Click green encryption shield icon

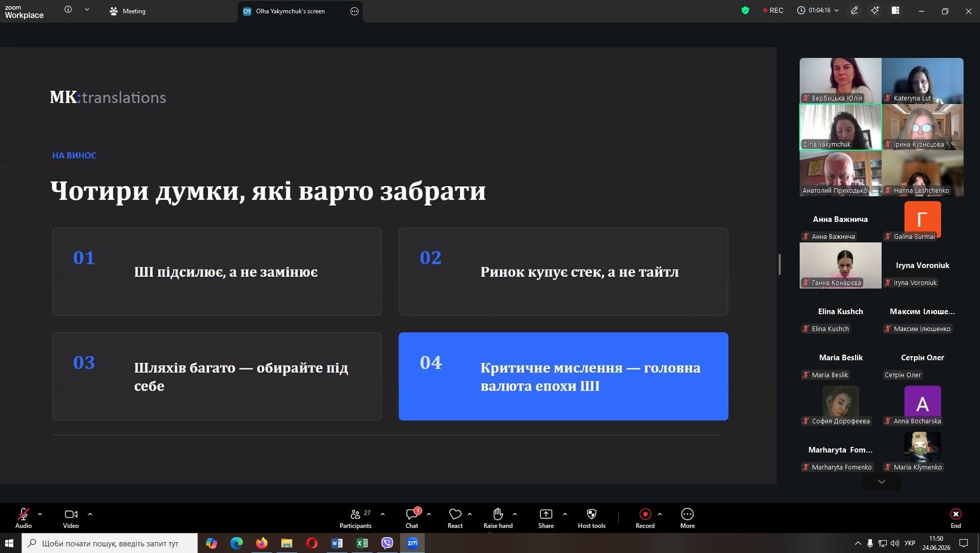745,10
